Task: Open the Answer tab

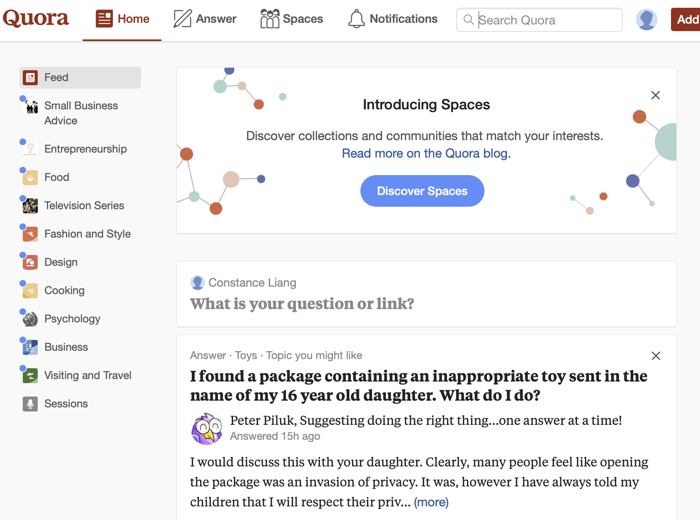Action: pos(205,19)
